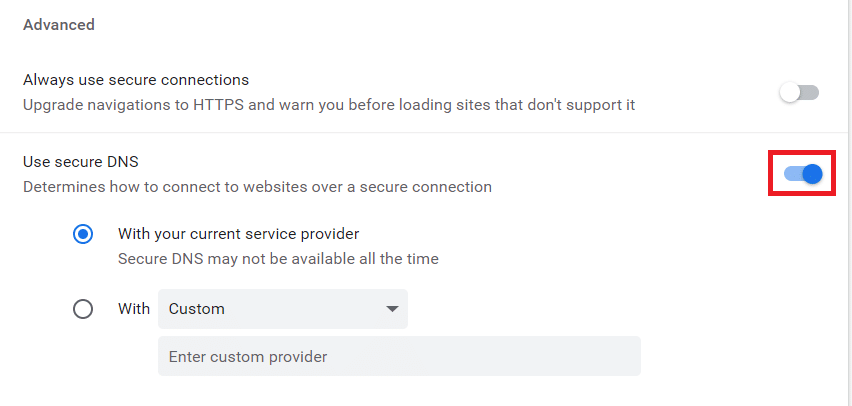Image resolution: width=852 pixels, height=406 pixels.
Task: Click the Always use secure connections label
Action: (136, 80)
